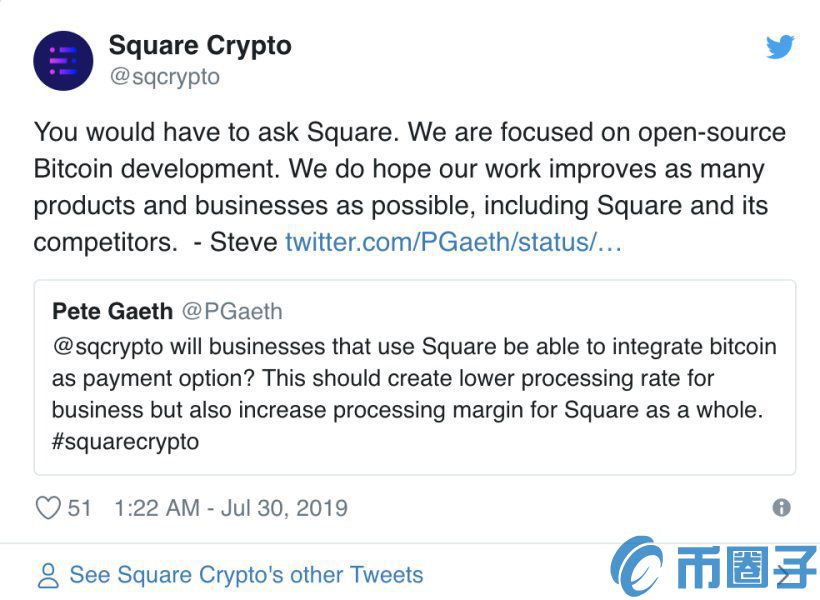
Task: Open Pete Gaeth's profile name
Action: (x=112, y=311)
